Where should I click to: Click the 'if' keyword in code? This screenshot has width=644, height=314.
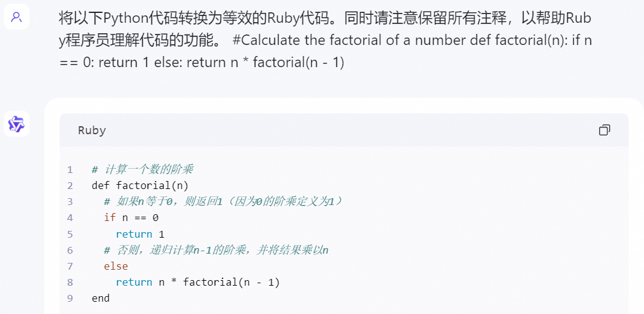click(109, 217)
